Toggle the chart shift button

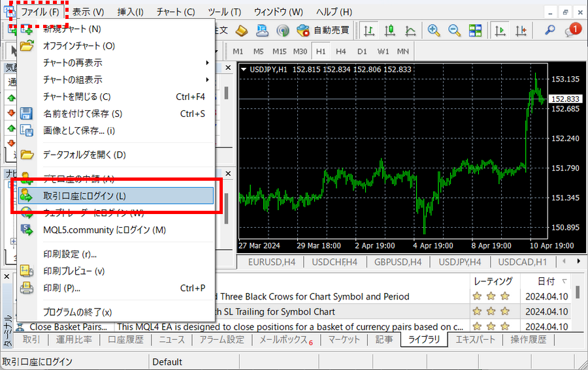521,30
